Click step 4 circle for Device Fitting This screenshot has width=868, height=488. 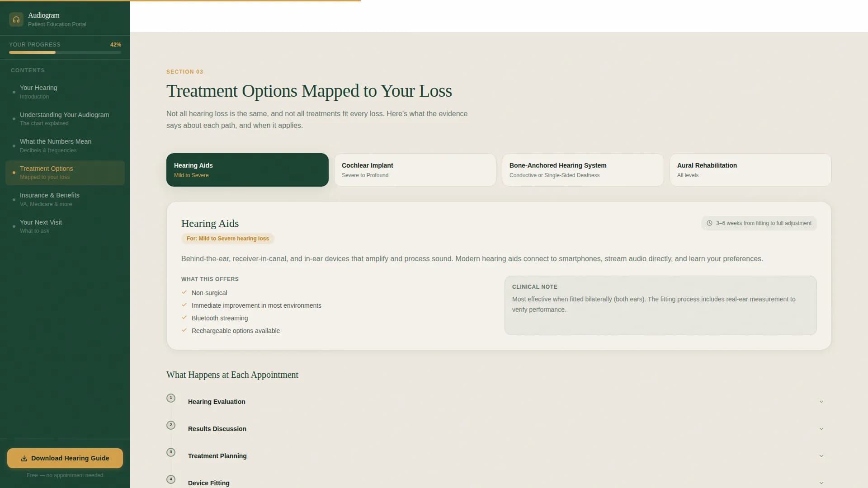tap(171, 479)
